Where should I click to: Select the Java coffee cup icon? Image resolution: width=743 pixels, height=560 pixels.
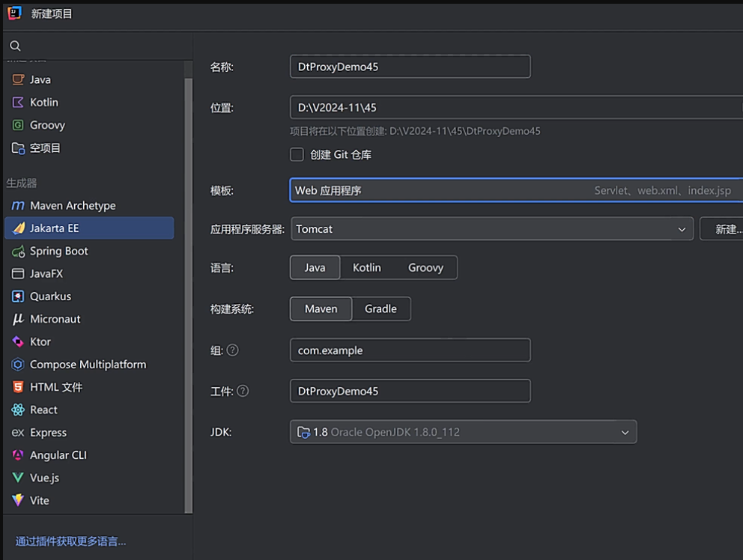pos(18,79)
